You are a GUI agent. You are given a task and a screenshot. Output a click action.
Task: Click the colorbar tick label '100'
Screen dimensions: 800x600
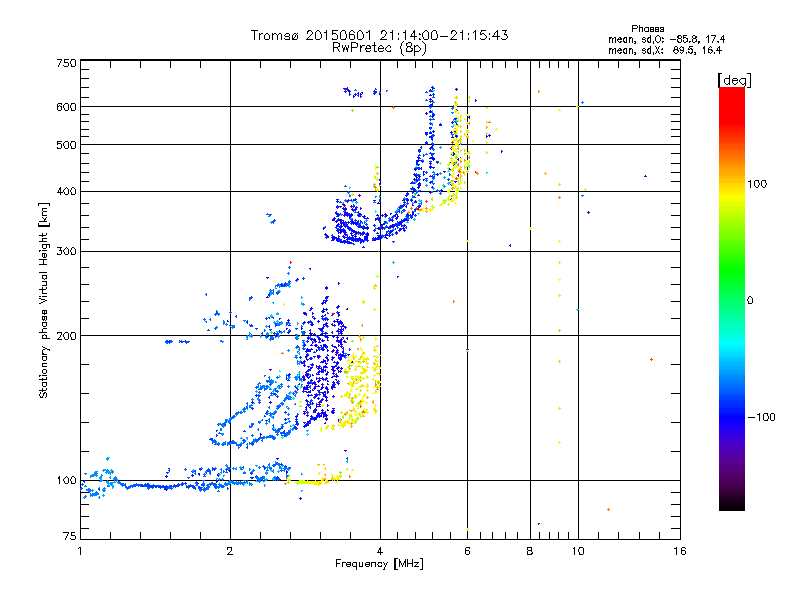(x=757, y=184)
